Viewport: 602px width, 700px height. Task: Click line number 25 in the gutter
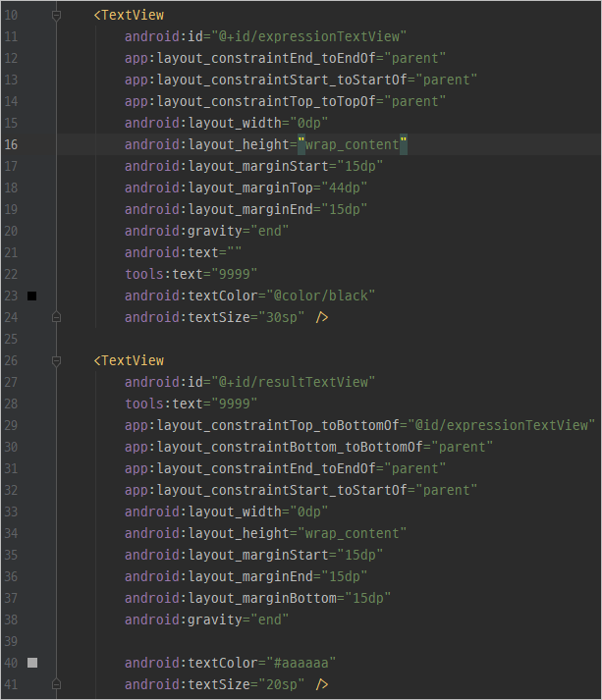pyautogui.click(x=11, y=340)
